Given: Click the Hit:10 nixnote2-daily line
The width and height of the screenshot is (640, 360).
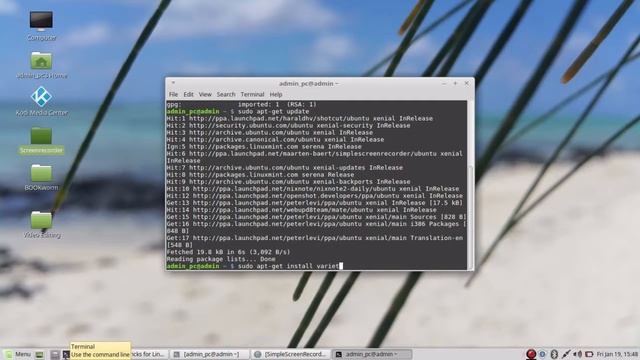Looking at the screenshot, I should pos(313,189).
